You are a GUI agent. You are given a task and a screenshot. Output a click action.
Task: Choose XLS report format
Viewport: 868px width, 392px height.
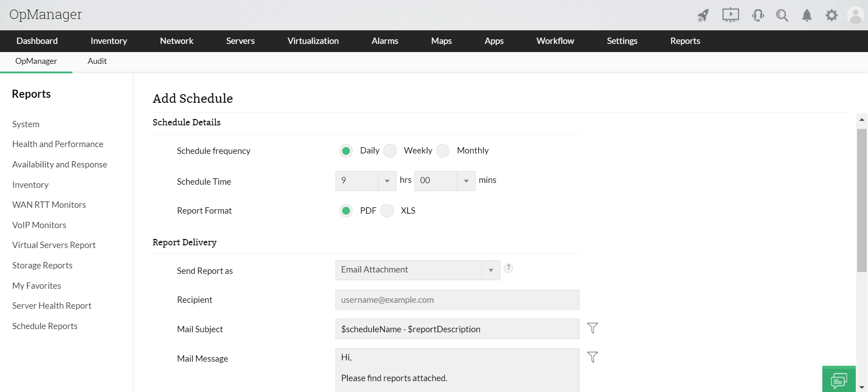[x=387, y=211]
